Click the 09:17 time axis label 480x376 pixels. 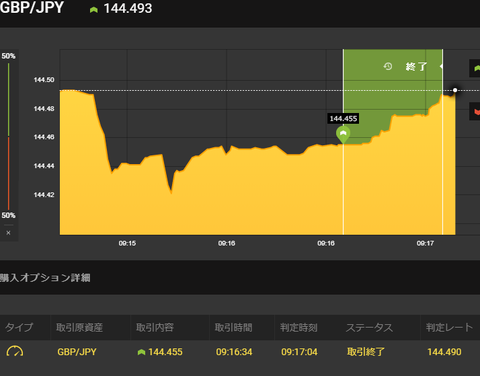425,243
